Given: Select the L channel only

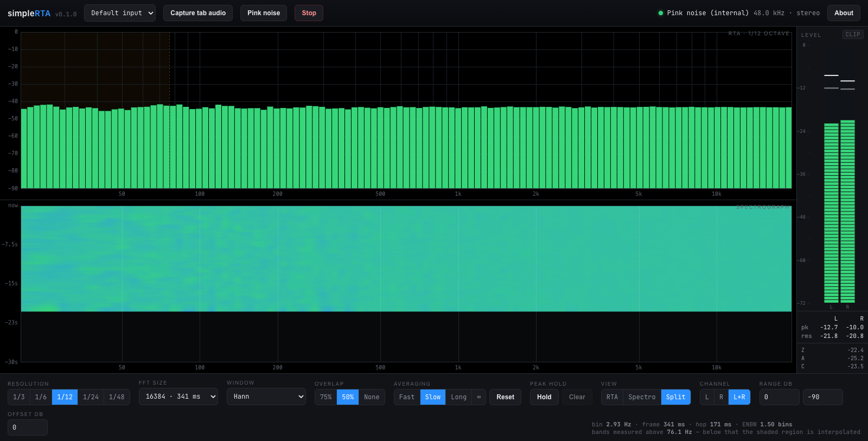Looking at the screenshot, I should [707, 397].
